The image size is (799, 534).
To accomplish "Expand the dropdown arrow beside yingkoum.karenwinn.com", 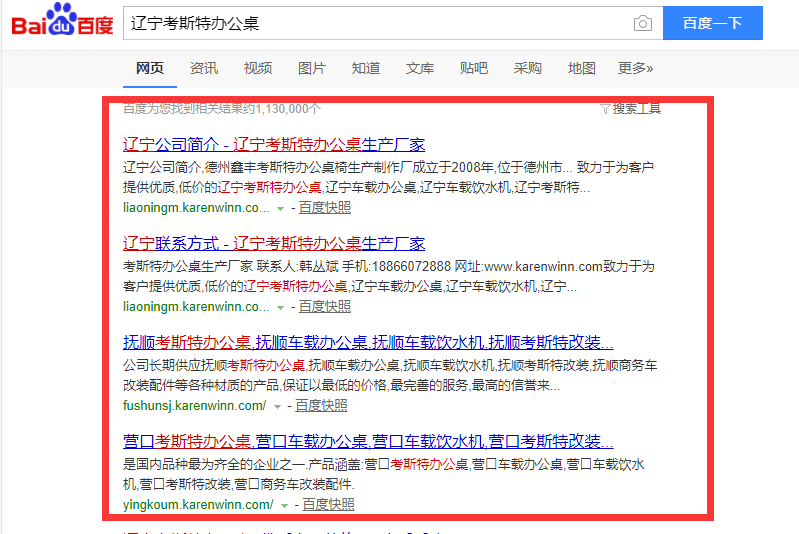I will click(284, 506).
